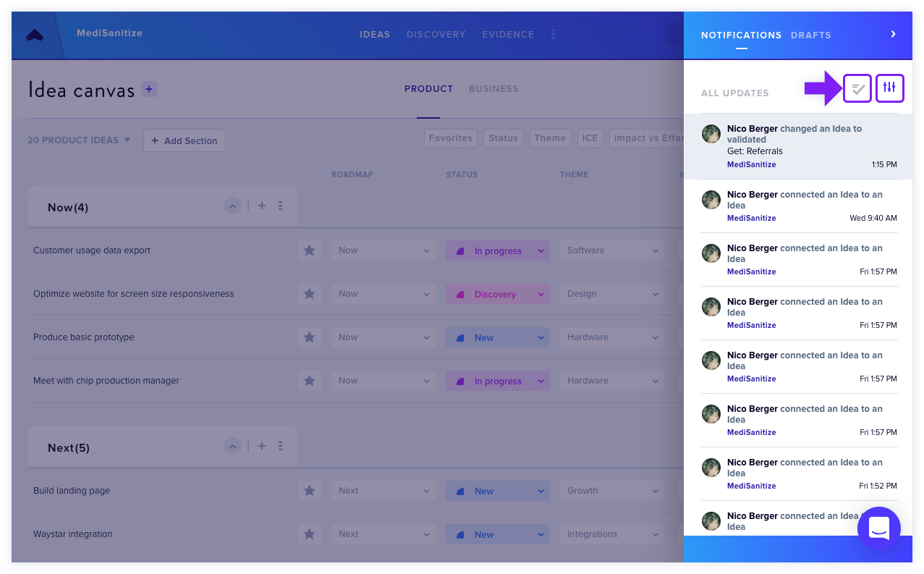Open notification filter settings icon
The height and width of the screenshot is (574, 924).
click(x=890, y=88)
